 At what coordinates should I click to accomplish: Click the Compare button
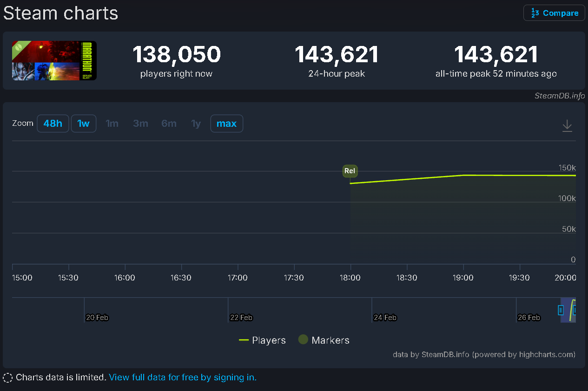pyautogui.click(x=554, y=13)
